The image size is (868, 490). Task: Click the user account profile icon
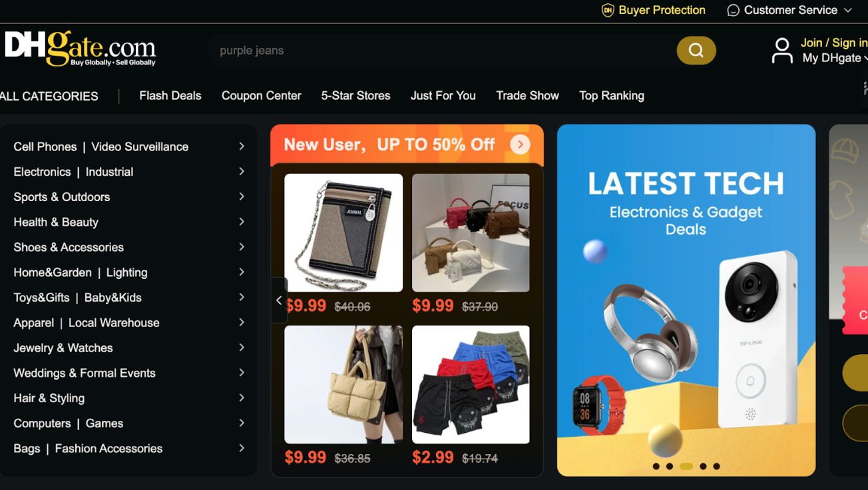coord(782,51)
